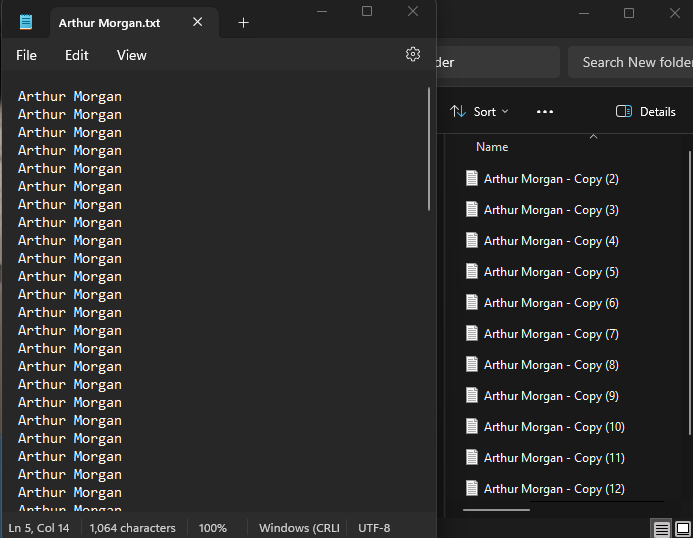Click the Copy (10) text file icon
693x538 pixels.
tap(472, 426)
